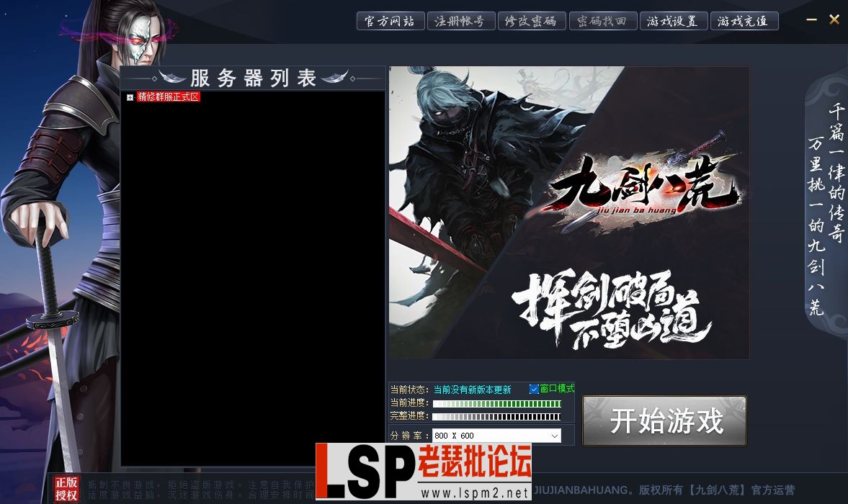Click the 服务器列表 header title
The image size is (848, 504).
[253, 78]
